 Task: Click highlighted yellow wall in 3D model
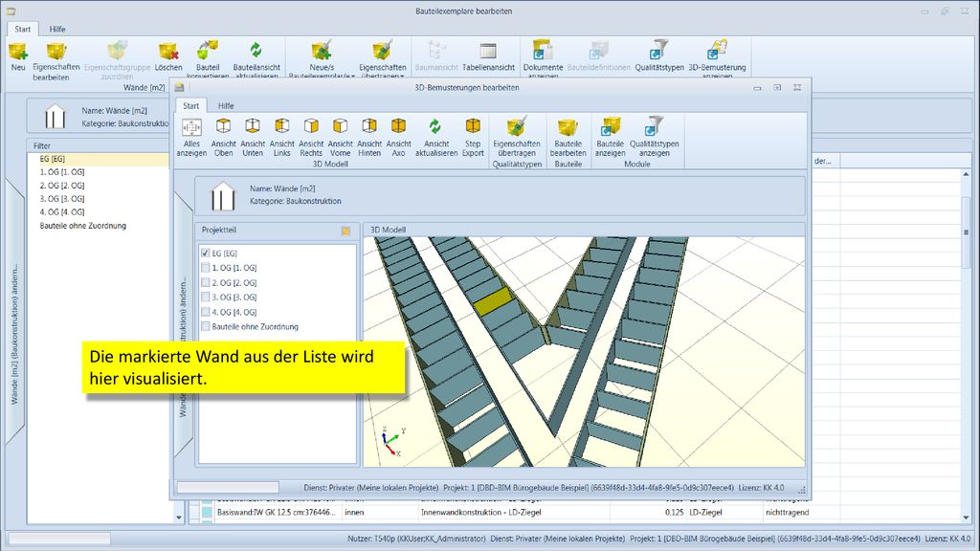tap(492, 301)
